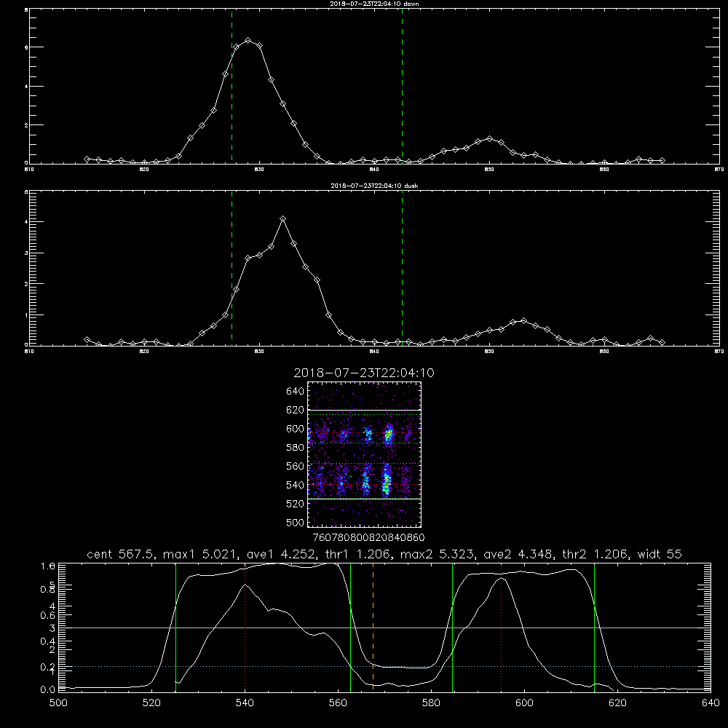Click the dusk plot's secondary peak marker near 853
Screen dimensions: 728x728
(x=523, y=321)
